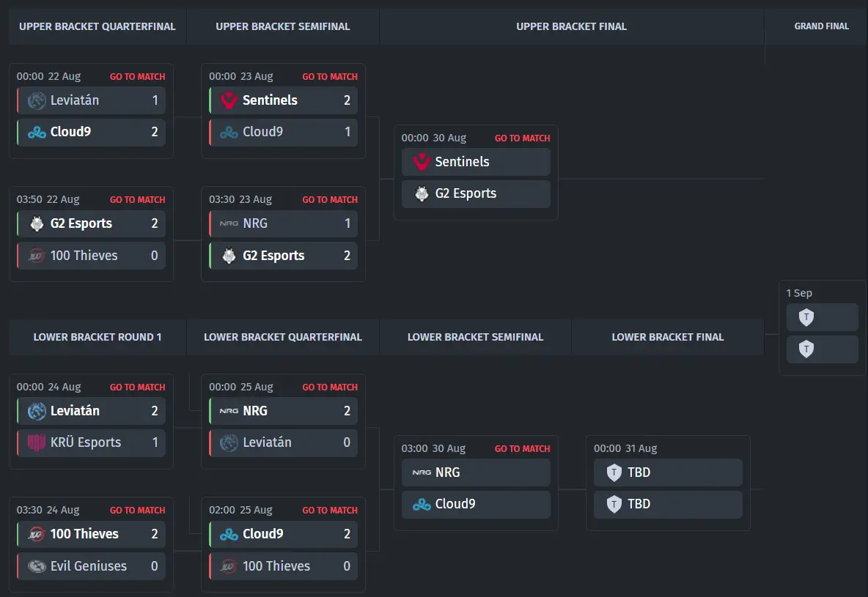Screen dimensions: 868x597
Task: Select the Lower Bracket Final column header
Action: pyautogui.click(x=668, y=337)
